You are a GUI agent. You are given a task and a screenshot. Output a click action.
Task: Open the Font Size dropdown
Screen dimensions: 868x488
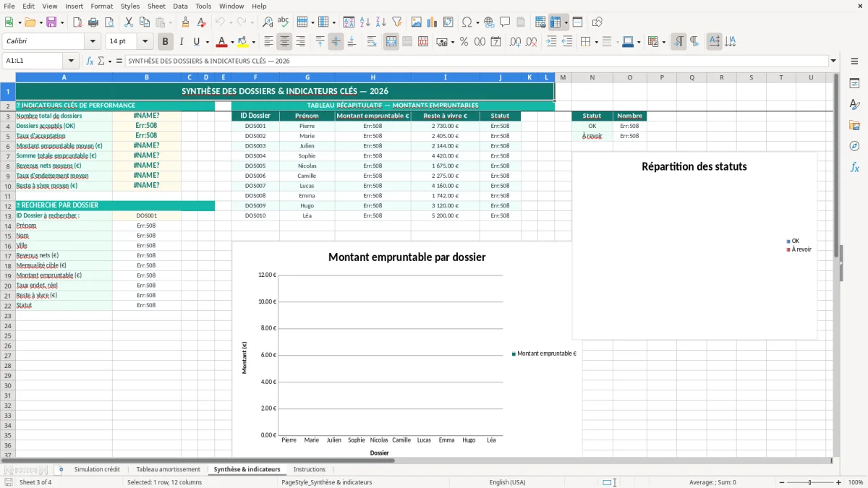145,42
